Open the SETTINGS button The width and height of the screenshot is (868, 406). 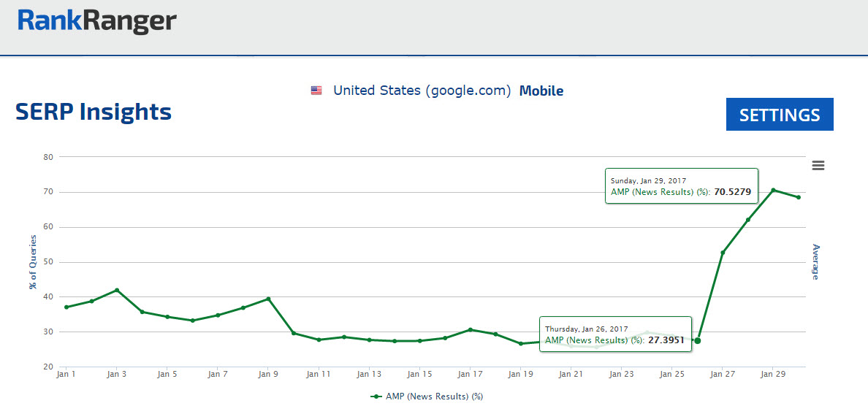(x=780, y=115)
